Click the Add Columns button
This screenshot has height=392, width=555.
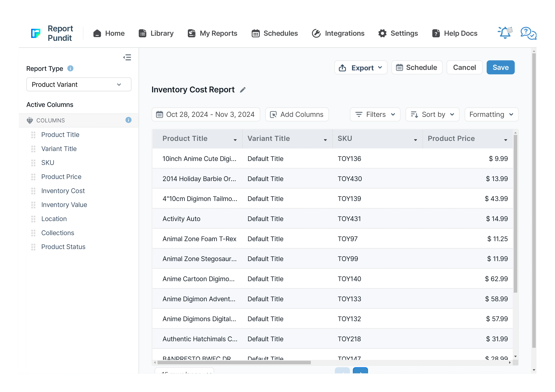[x=297, y=114]
